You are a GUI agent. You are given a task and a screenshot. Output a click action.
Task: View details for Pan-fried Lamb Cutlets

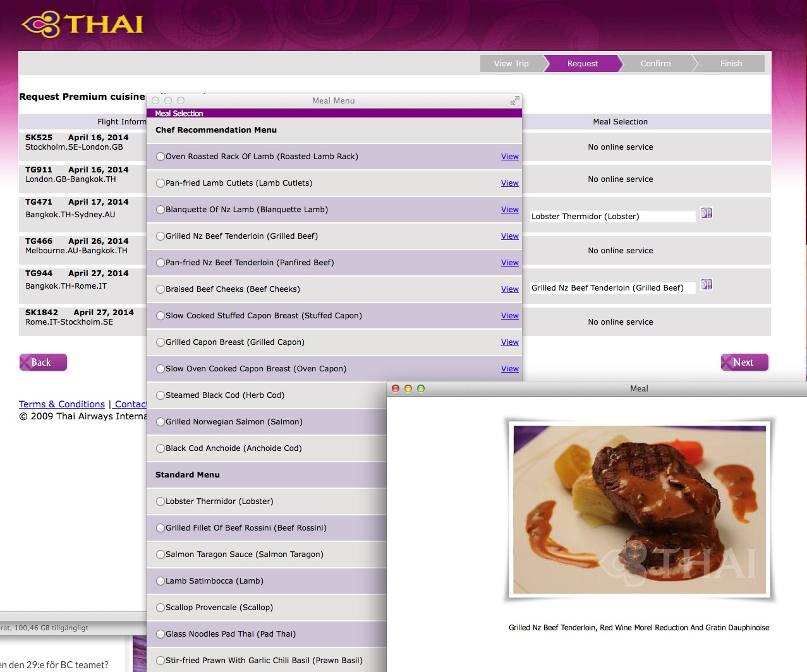pyautogui.click(x=509, y=183)
